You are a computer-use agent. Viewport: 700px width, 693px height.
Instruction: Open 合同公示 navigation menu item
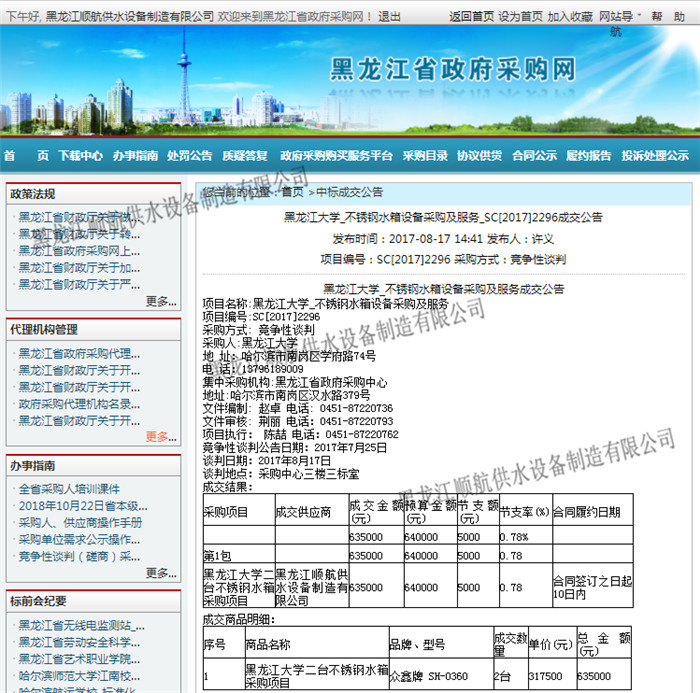click(534, 156)
